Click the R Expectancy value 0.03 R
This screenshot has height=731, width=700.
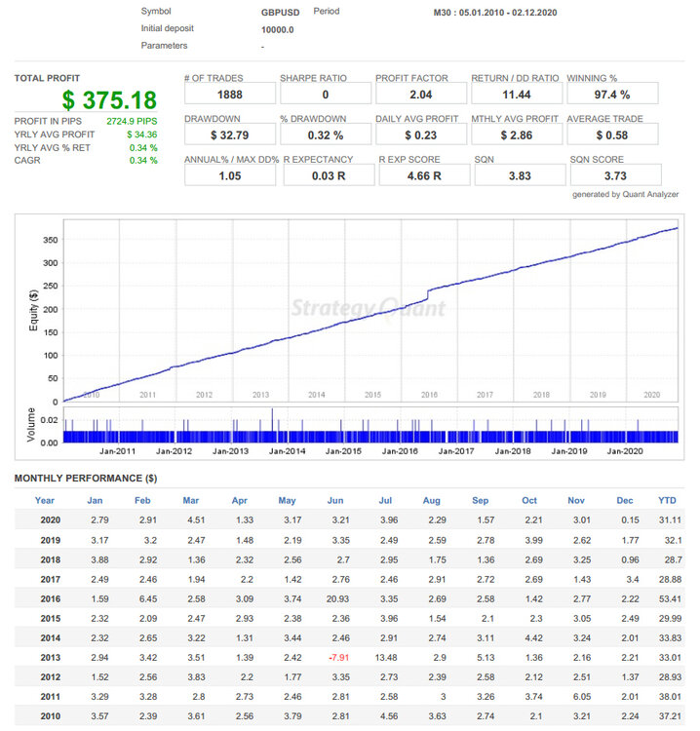pyautogui.click(x=329, y=175)
